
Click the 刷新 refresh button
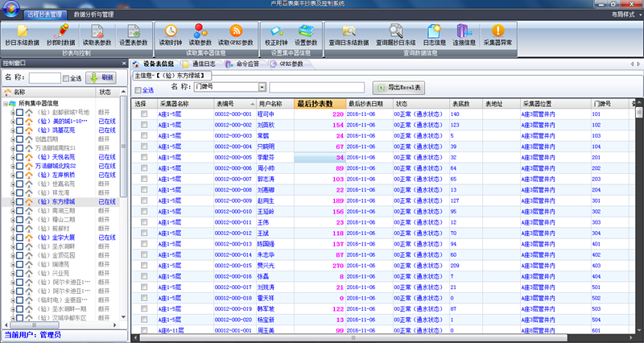(101, 78)
